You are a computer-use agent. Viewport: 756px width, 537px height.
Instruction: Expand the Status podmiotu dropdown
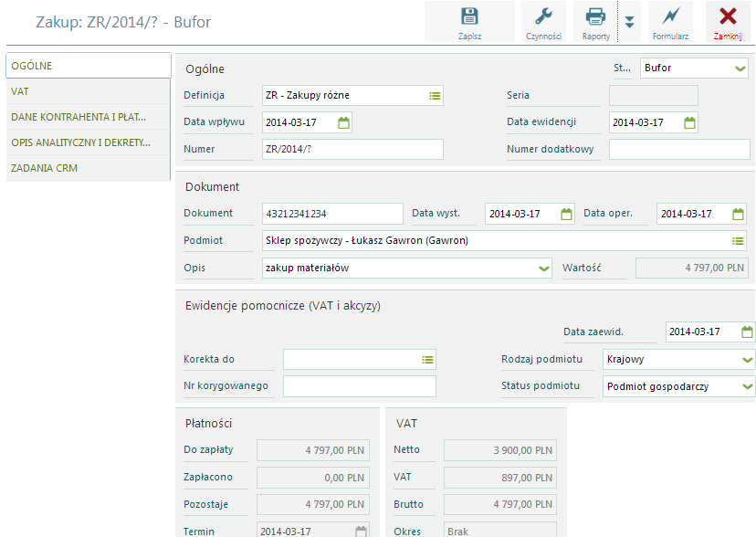(678, 386)
